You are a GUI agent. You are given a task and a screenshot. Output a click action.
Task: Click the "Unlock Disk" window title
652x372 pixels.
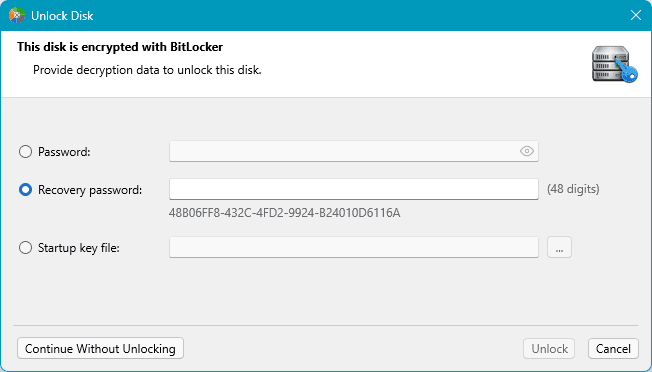(62, 16)
